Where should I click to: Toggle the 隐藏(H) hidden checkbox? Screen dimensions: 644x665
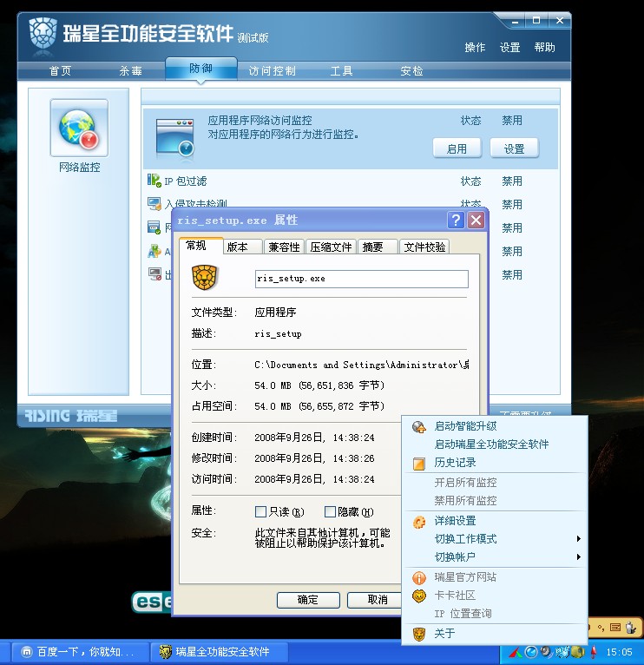(330, 512)
